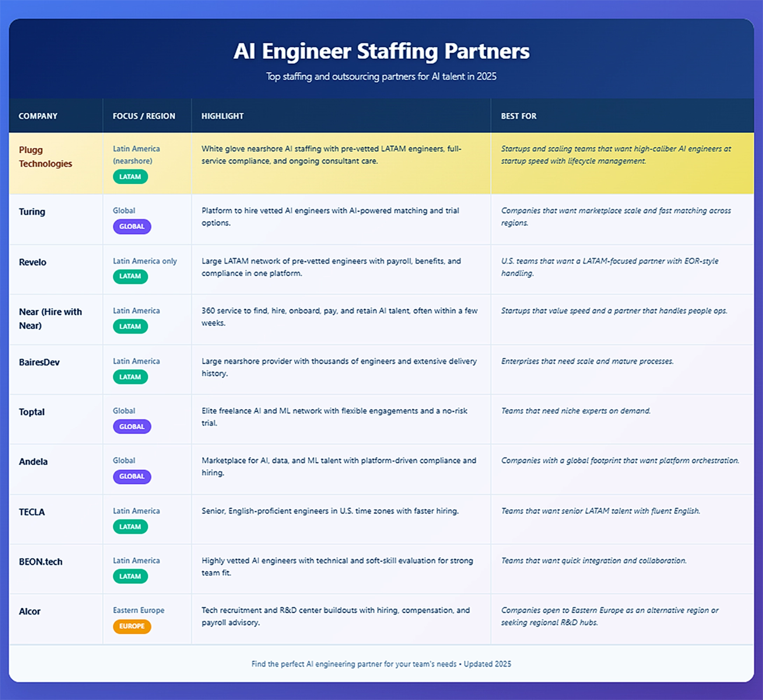Click Turing highlight about AI-powered matching
The width and height of the screenshot is (763, 700).
[x=330, y=216]
